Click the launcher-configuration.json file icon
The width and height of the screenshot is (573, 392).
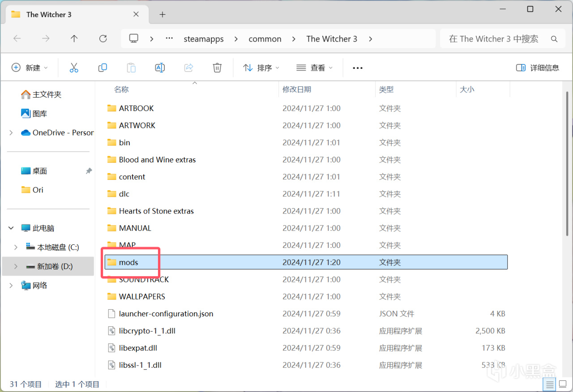coord(112,314)
